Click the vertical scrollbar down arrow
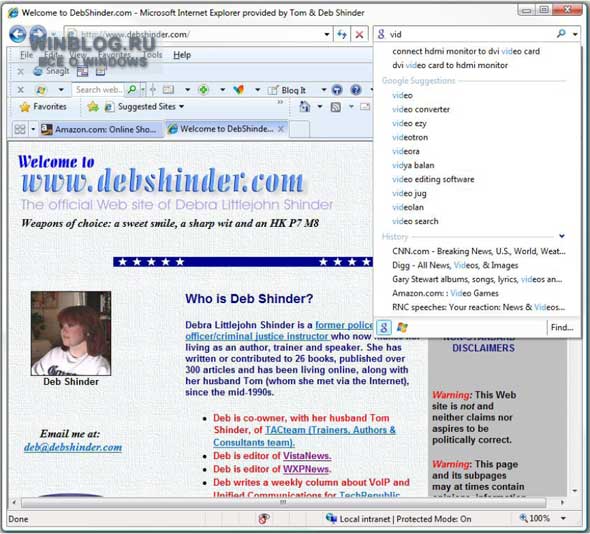Viewport: 590px width, 534px height. (x=574, y=490)
